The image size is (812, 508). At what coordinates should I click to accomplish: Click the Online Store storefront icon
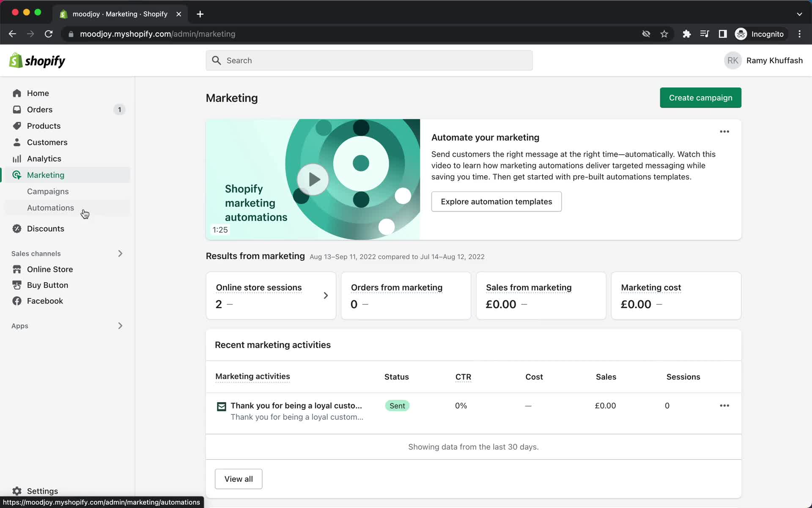pos(17,269)
